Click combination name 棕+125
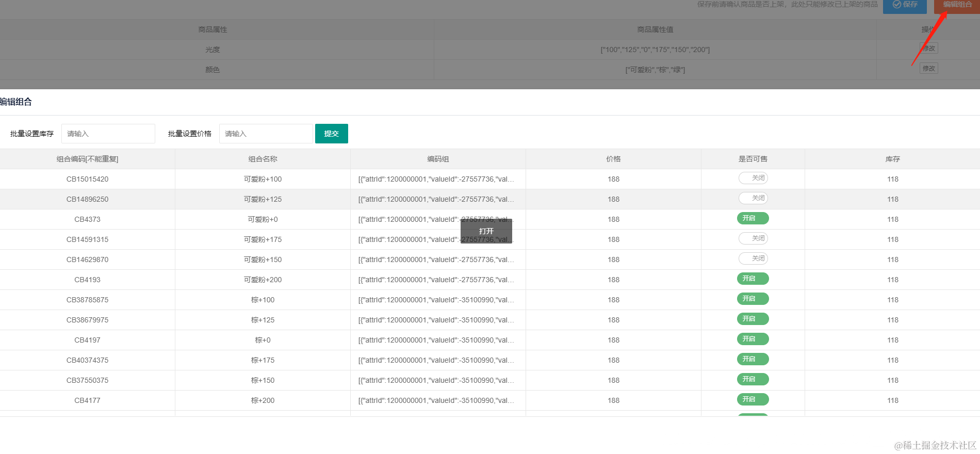The height and width of the screenshot is (454, 980). tap(263, 320)
